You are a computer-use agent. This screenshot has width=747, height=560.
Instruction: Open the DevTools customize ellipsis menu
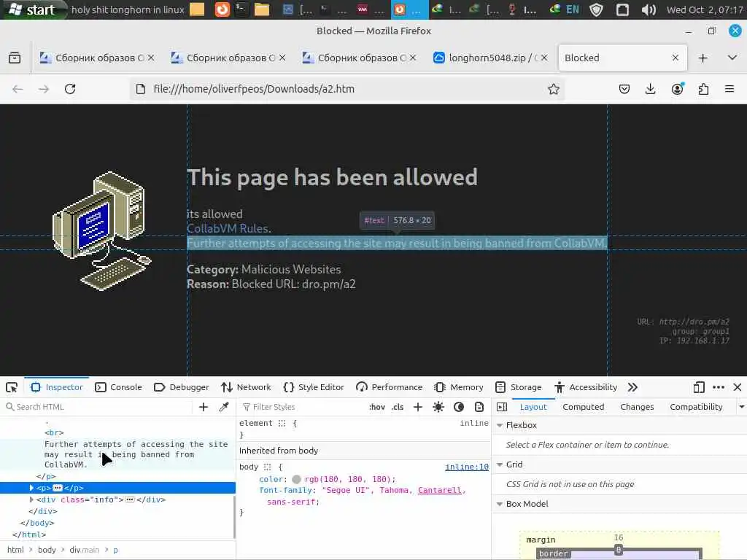[719, 387]
